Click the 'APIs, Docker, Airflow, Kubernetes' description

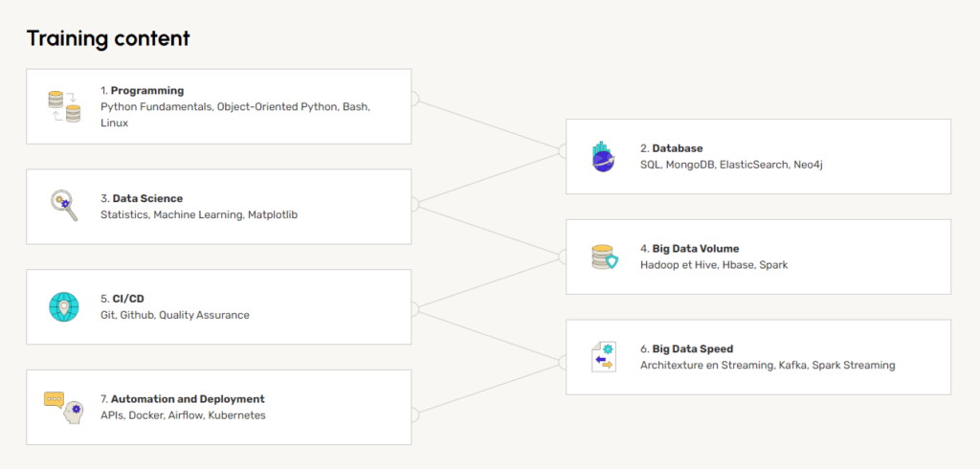click(183, 415)
